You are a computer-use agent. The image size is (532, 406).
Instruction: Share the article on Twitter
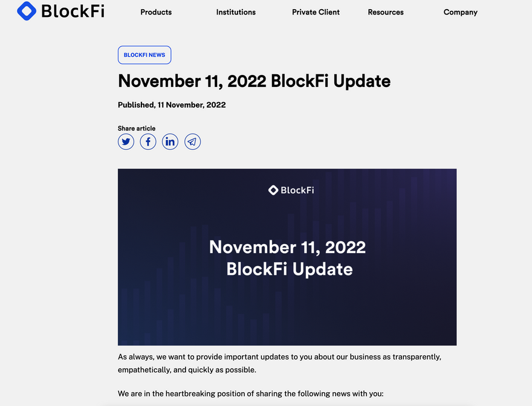point(126,142)
